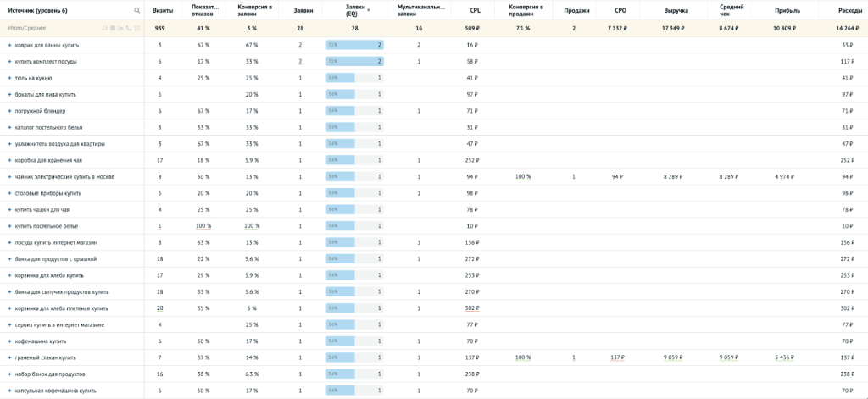Click the plus icon beside «тюль на кухню»
Viewport: 868px width, 399px height.
[9, 78]
